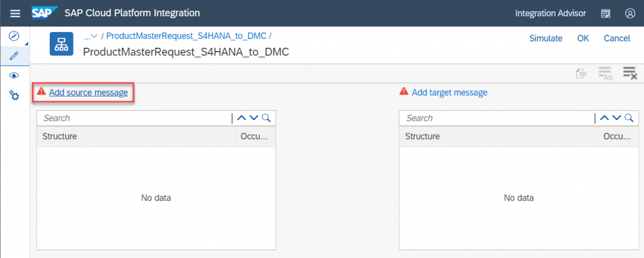Viewport: 644px width, 258px height.
Task: Click the SAP logo
Action: coord(45,13)
